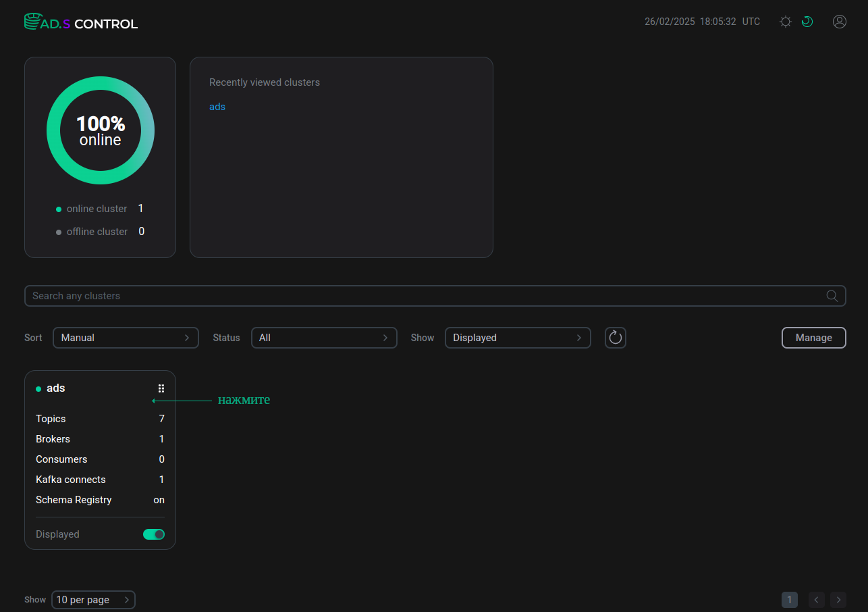Go to page 1
This screenshot has height=612, width=868.
(790, 600)
